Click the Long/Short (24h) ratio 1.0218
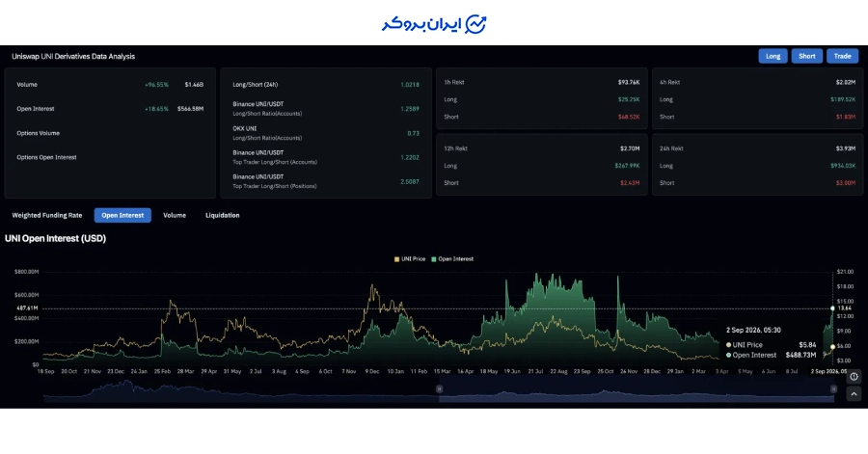Viewport: 868px width, 454px height. [x=410, y=85]
